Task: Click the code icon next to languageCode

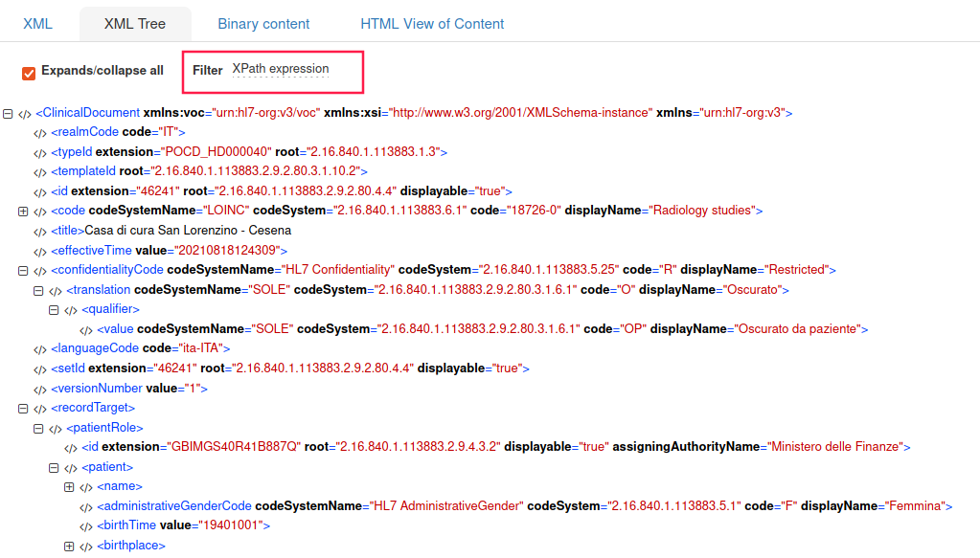Action: tap(40, 349)
